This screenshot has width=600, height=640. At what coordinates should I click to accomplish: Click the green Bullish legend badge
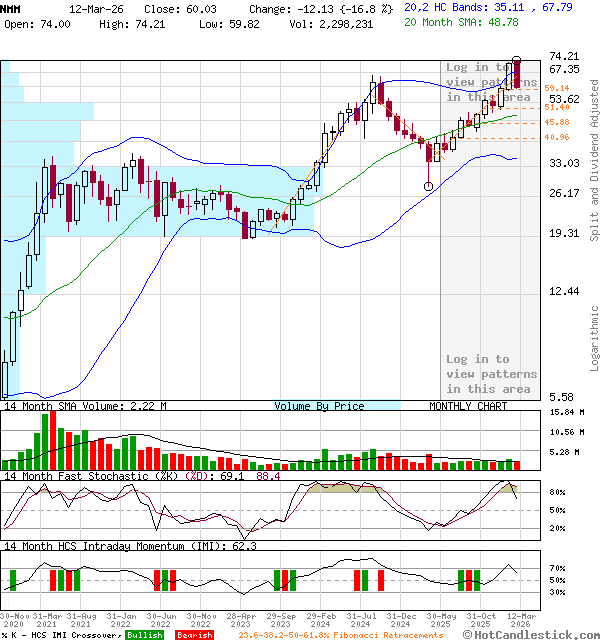point(146,635)
